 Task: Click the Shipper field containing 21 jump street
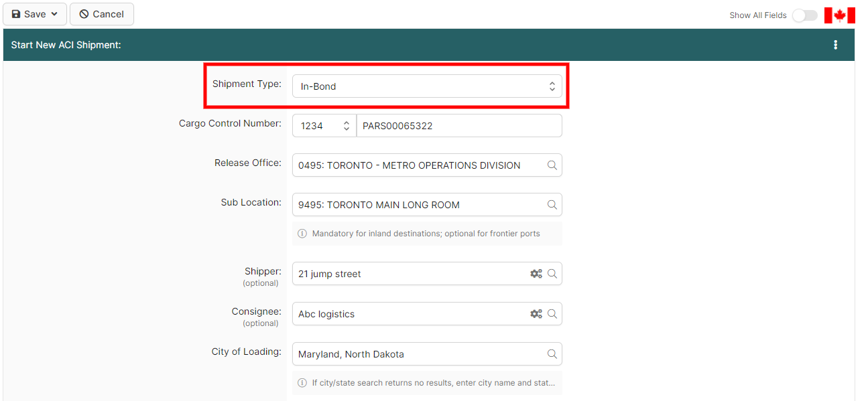point(409,274)
